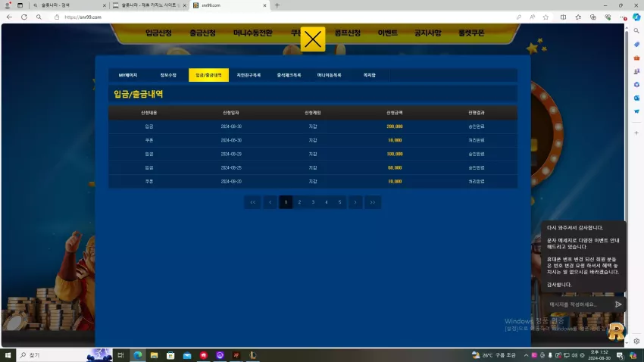Go to the next page with the arrow
Screen dimensions: 644x362
(x=355, y=202)
